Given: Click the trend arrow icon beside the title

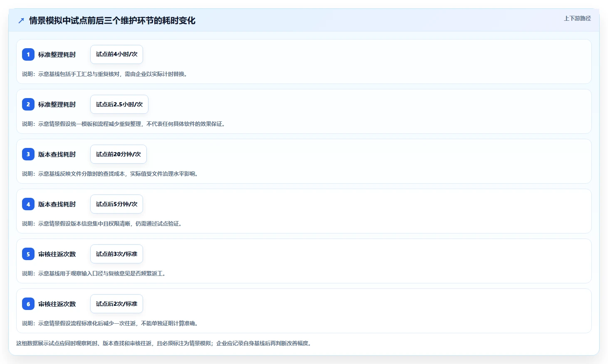Looking at the screenshot, I should click(x=21, y=20).
